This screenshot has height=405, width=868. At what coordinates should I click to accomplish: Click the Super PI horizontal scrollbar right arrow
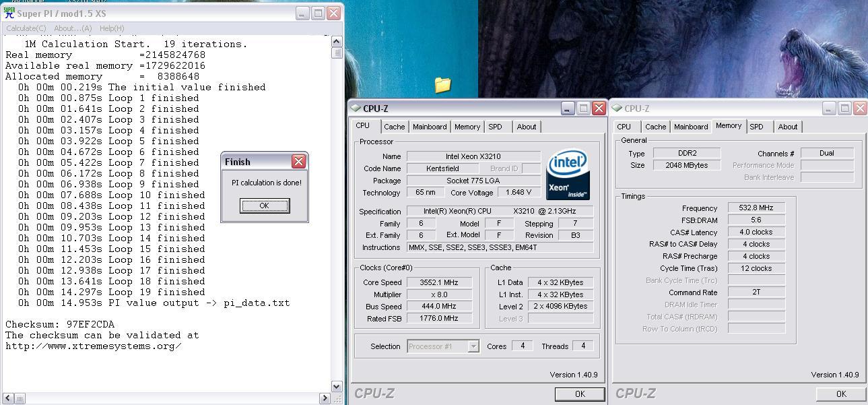pyautogui.click(x=325, y=398)
